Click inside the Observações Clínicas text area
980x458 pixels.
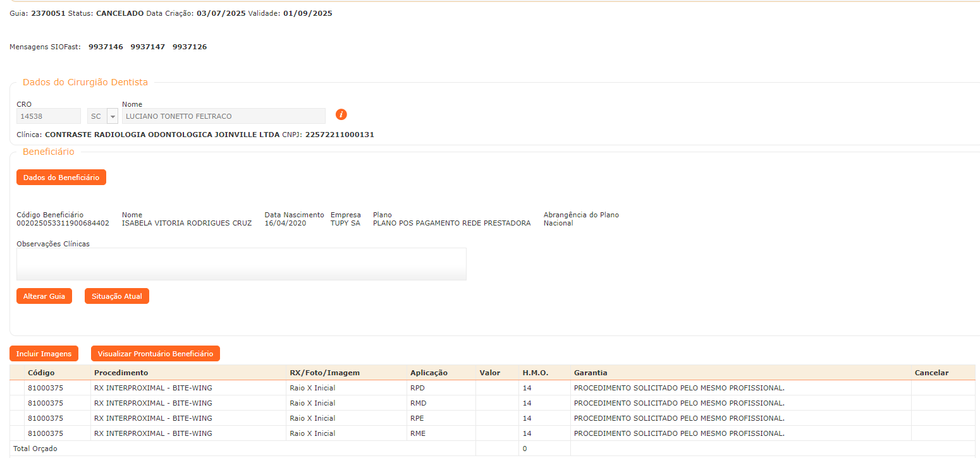click(241, 264)
